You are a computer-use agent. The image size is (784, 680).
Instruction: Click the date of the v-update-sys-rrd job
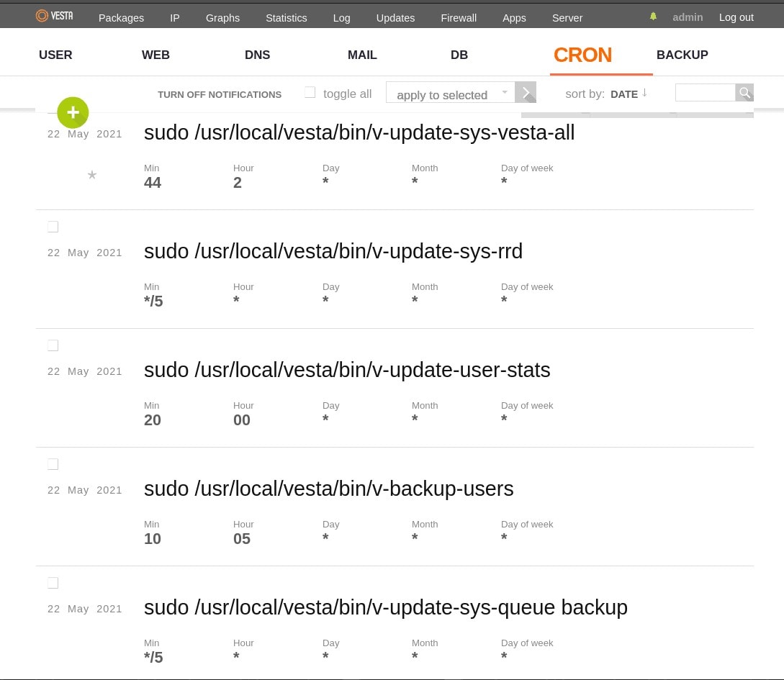coord(84,253)
